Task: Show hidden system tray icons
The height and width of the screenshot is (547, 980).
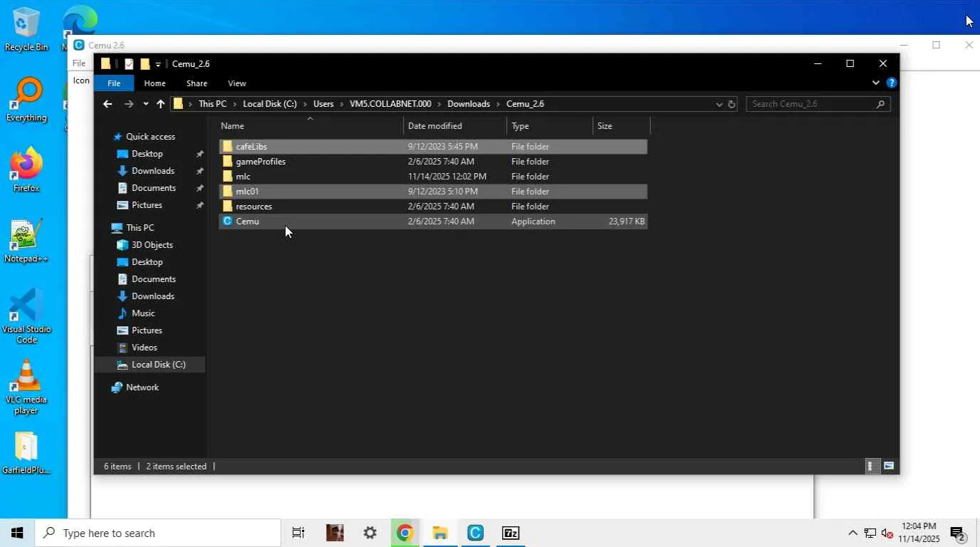Action: click(x=853, y=533)
